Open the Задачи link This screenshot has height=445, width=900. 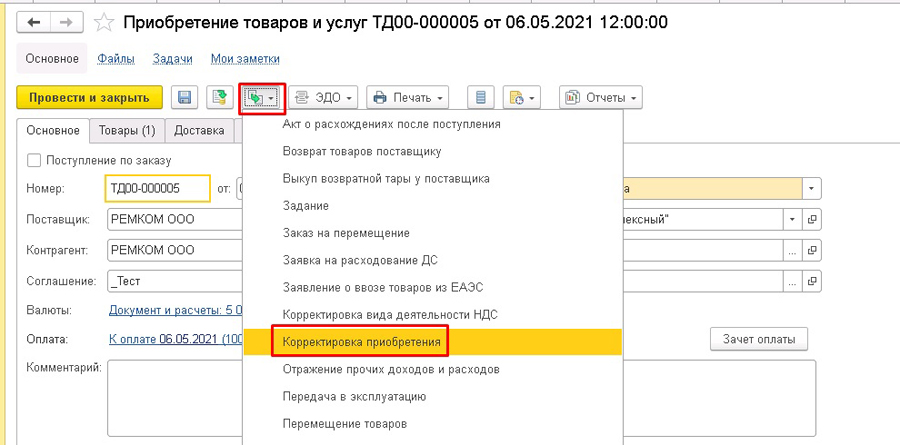pyautogui.click(x=172, y=59)
